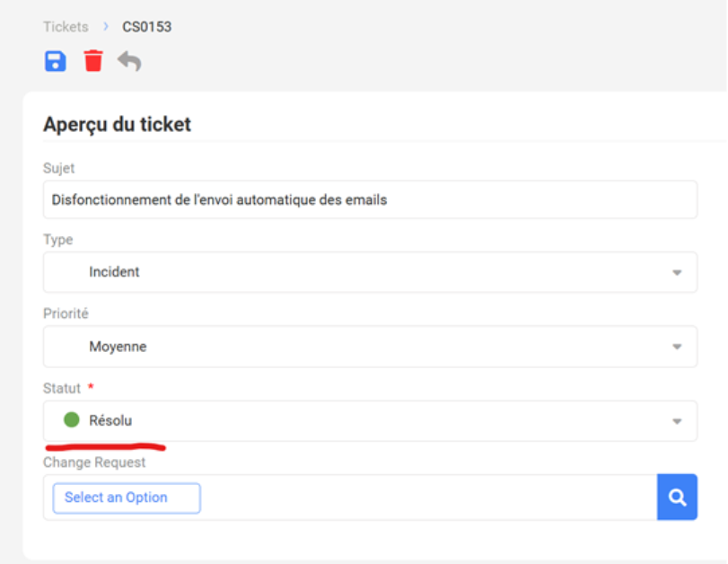
Task: Click the green status dot beside Résolu
Action: tap(72, 419)
